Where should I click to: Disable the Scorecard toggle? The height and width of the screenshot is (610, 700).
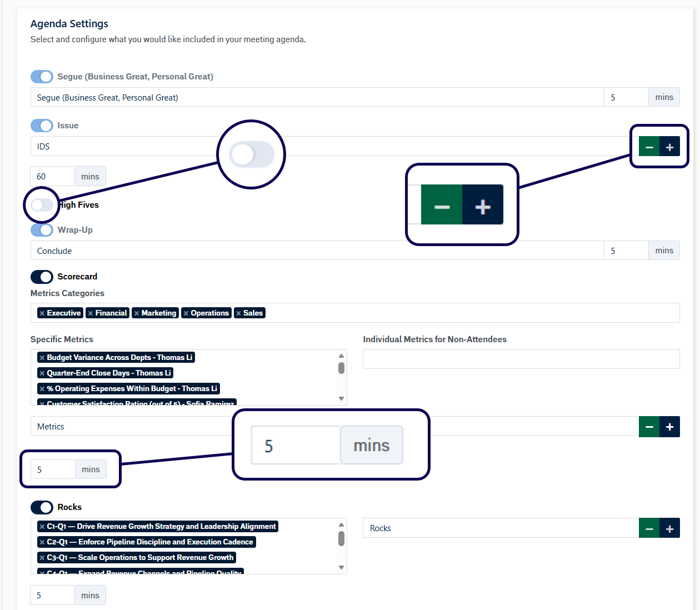(42, 277)
